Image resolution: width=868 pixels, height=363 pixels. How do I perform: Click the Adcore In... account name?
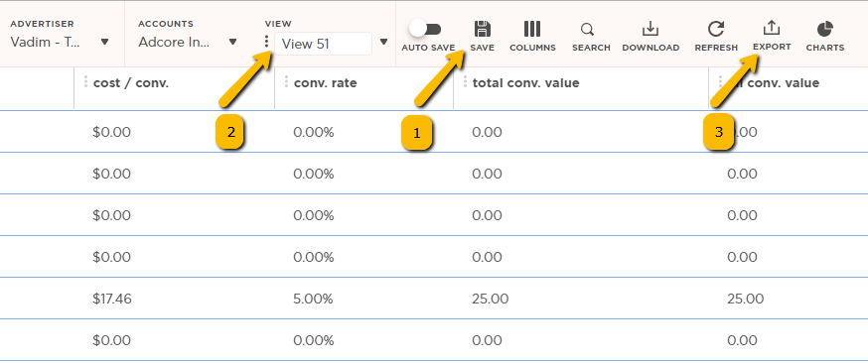(175, 42)
